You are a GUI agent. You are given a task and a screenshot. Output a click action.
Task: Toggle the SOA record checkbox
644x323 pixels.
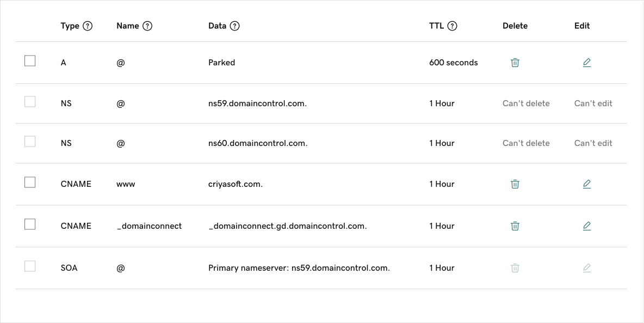(30, 266)
